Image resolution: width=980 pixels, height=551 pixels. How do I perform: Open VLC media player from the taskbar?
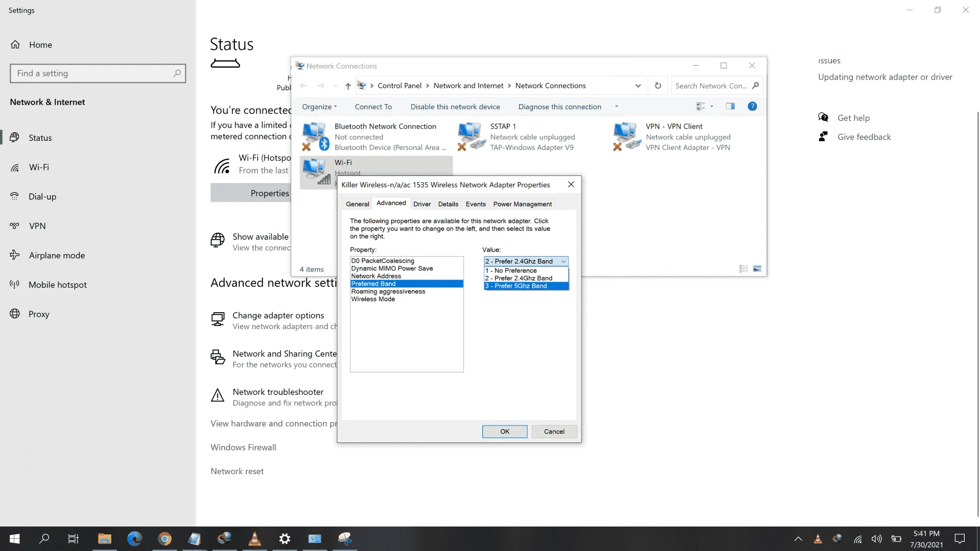coord(254,539)
